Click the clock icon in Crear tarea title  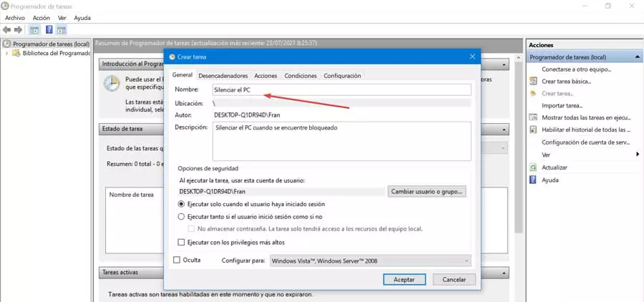172,57
